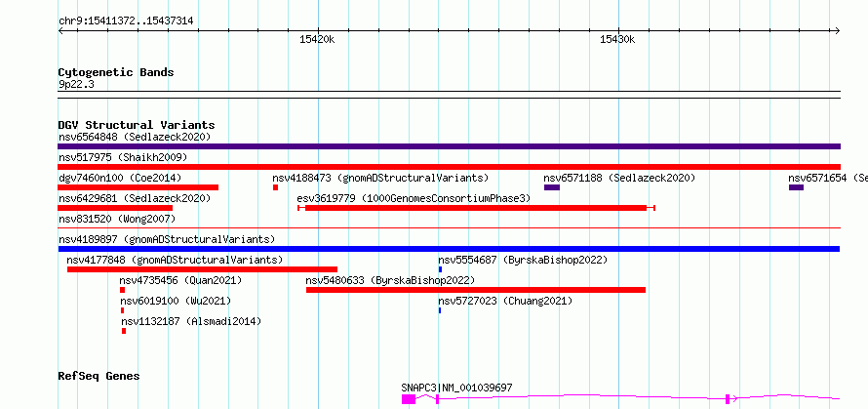
Task: Click nsv6019100 (Wu2021) label
Action: [x=176, y=301]
